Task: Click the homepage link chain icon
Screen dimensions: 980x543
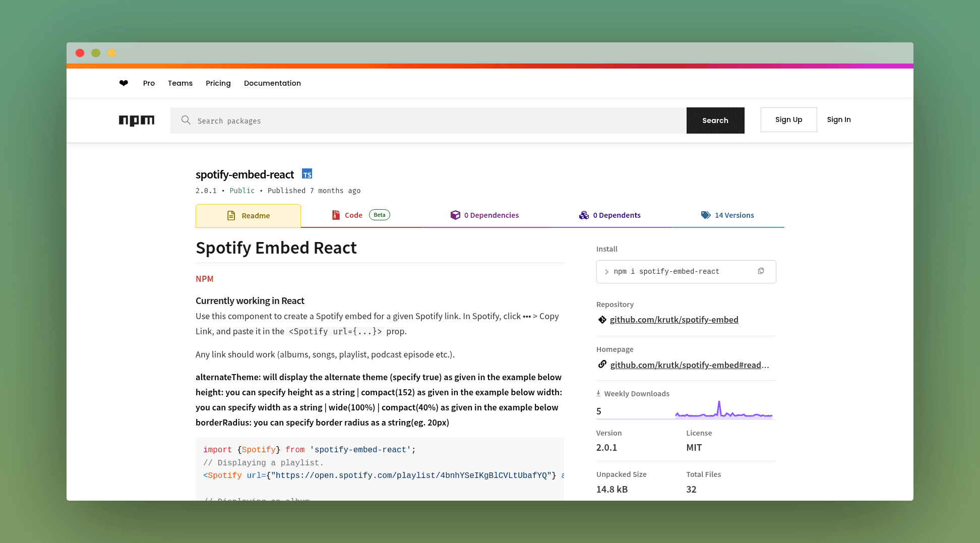Action: tap(602, 364)
